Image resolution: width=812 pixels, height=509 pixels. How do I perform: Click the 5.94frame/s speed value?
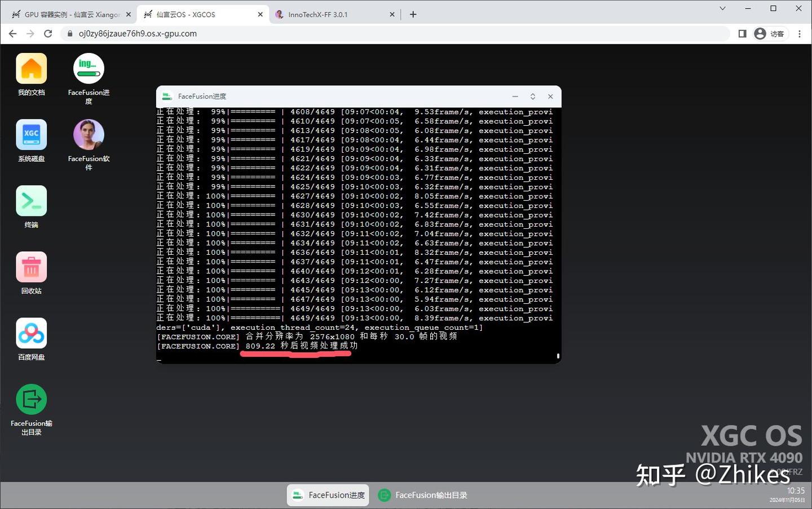(443, 299)
